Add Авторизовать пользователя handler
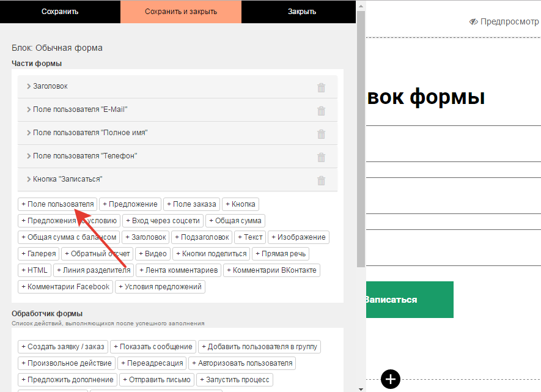 (x=242, y=363)
